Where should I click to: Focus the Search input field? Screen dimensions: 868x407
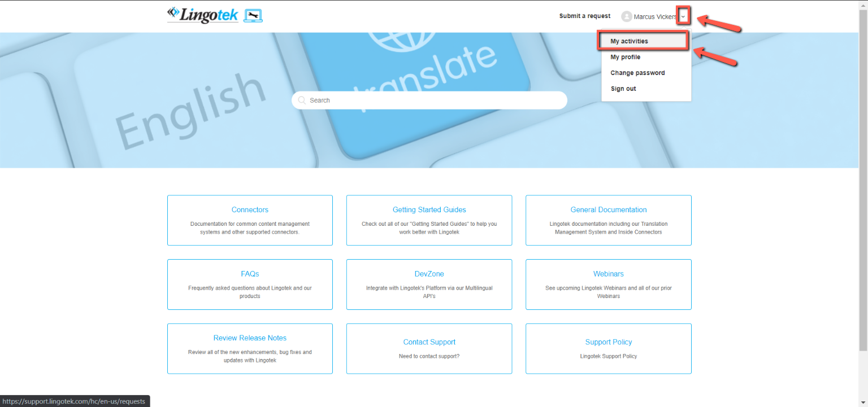click(435, 100)
